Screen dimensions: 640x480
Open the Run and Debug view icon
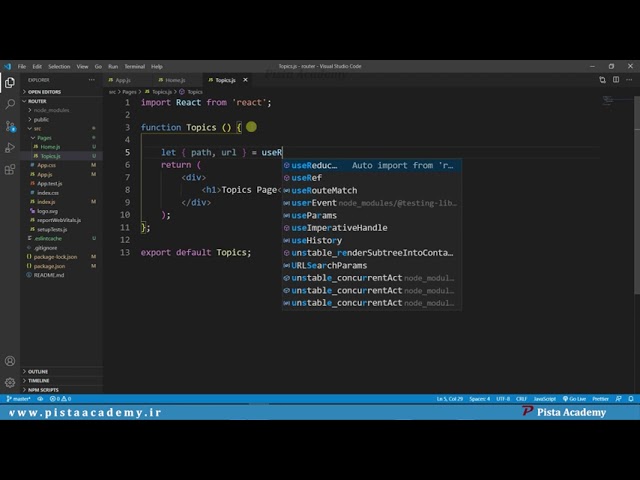10,148
